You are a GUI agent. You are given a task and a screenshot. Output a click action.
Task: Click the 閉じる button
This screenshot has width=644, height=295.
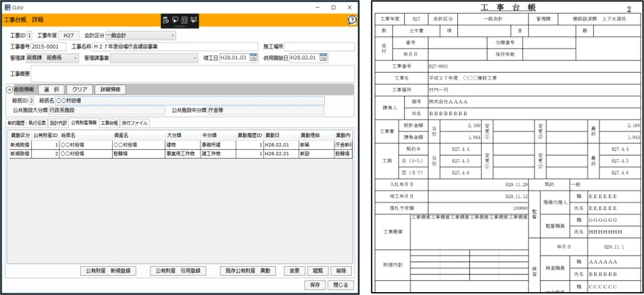pos(341,285)
